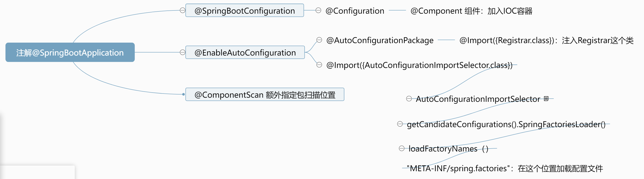The image size is (644, 179).
Task: Select the @EnableAutoConfiguration topic box
Action: (245, 52)
